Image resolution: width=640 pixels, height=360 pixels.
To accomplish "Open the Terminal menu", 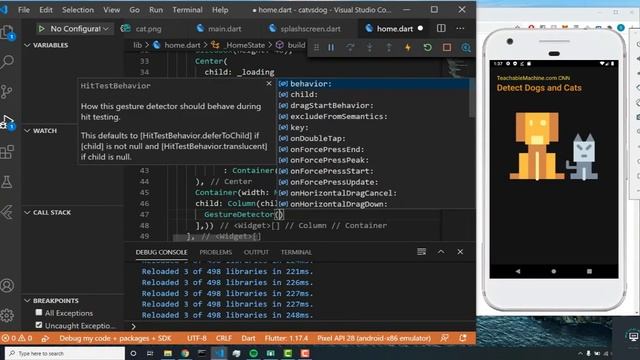I will click(187, 10).
